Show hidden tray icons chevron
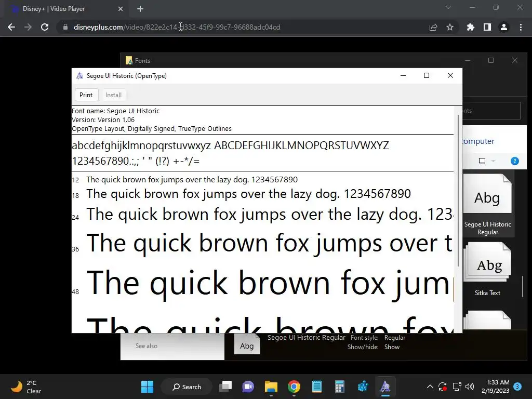 click(430, 387)
